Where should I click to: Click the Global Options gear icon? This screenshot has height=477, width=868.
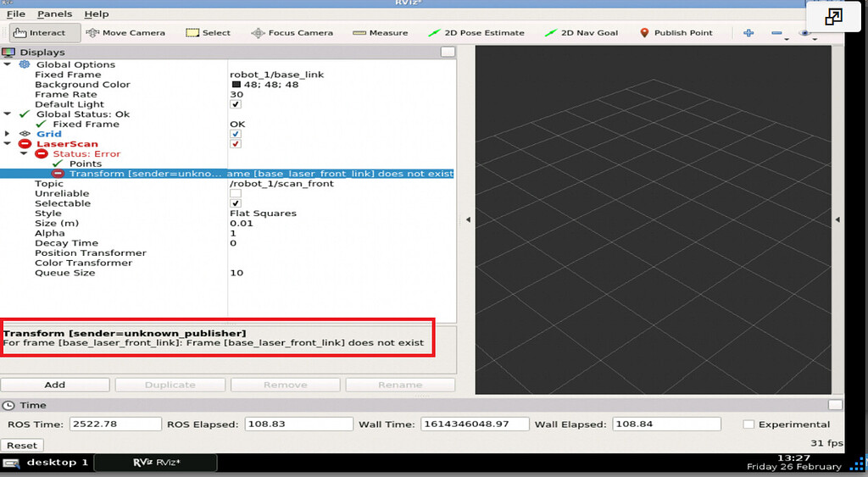click(x=25, y=64)
